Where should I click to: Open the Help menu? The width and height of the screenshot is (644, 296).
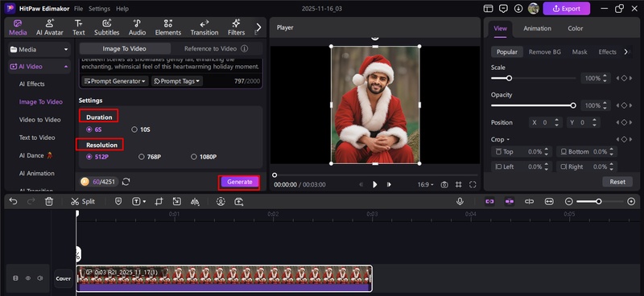coord(122,9)
